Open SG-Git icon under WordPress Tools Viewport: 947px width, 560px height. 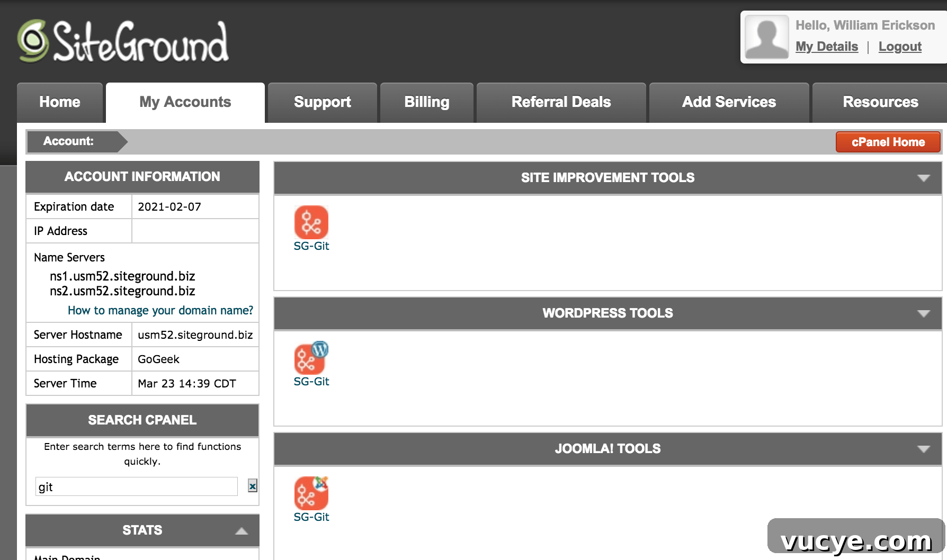[311, 358]
